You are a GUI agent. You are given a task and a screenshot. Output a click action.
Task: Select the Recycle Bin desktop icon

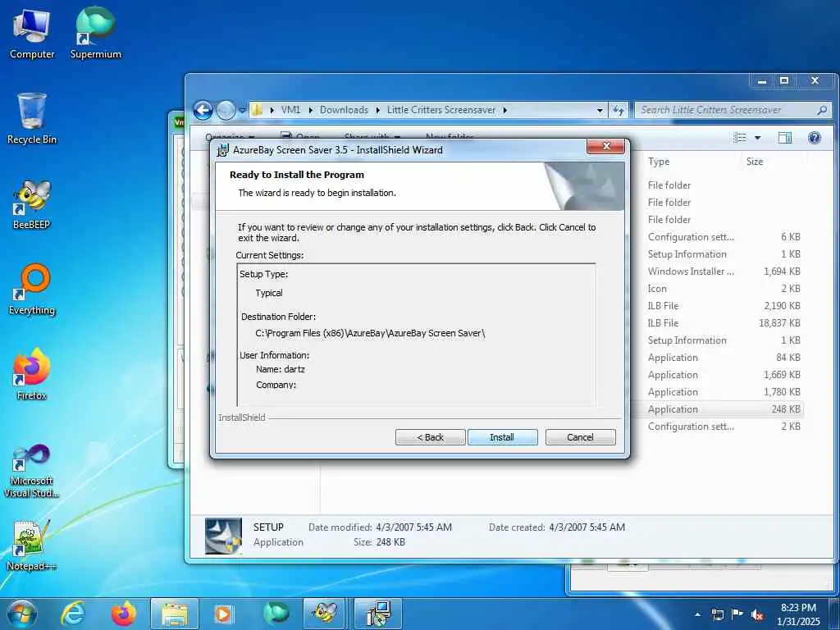(x=32, y=118)
